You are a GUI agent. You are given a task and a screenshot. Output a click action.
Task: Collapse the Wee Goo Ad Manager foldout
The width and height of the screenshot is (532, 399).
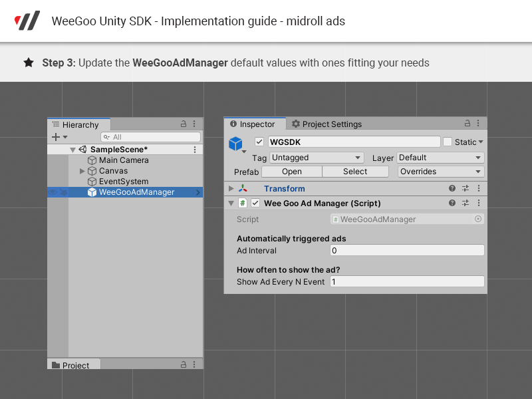pos(231,203)
